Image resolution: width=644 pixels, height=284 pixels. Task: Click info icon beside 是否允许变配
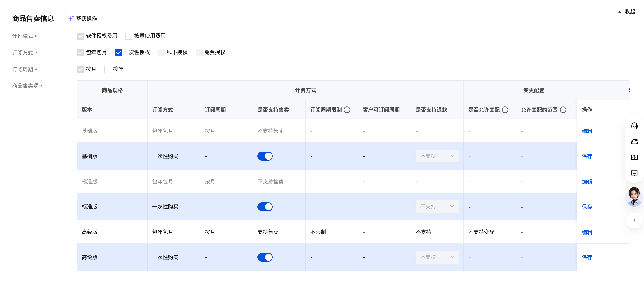point(505,110)
